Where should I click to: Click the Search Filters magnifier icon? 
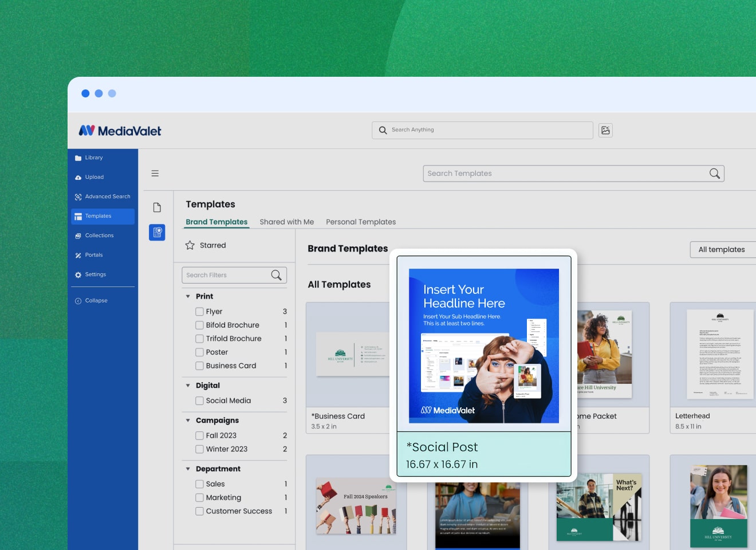[x=276, y=275]
